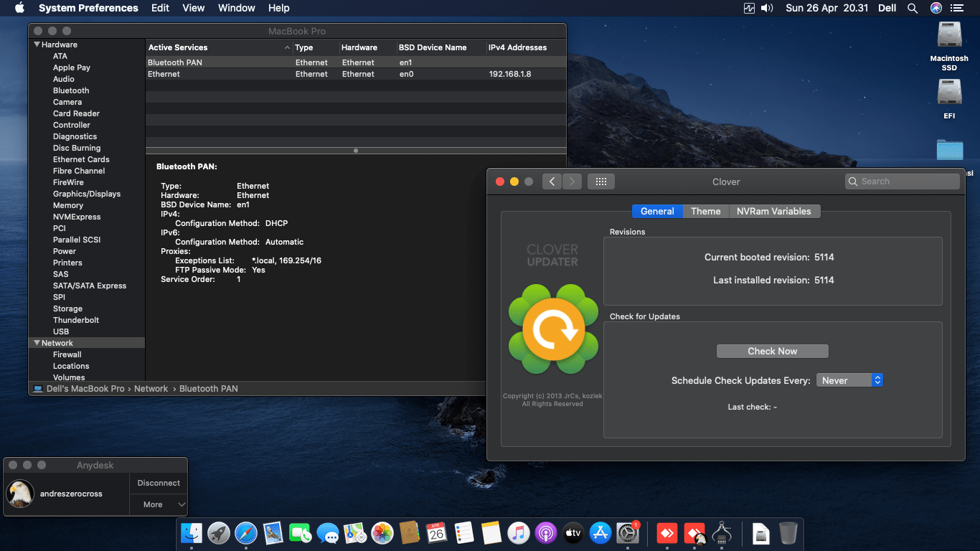Activate Siri from the menu bar
The width and height of the screenshot is (980, 551).
(936, 8)
